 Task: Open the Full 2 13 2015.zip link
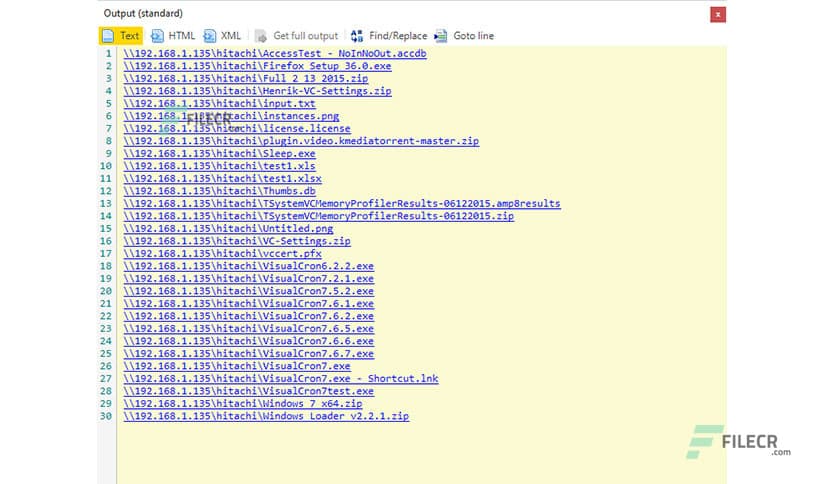click(246, 78)
